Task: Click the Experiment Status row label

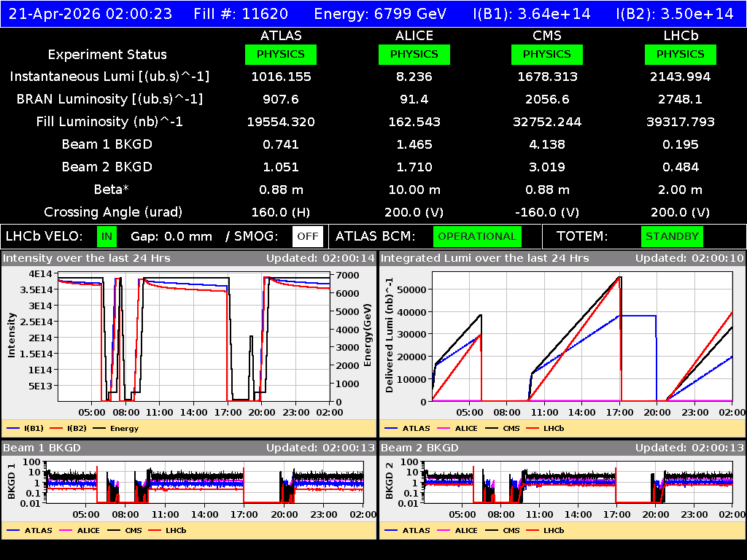Action: pyautogui.click(x=107, y=54)
